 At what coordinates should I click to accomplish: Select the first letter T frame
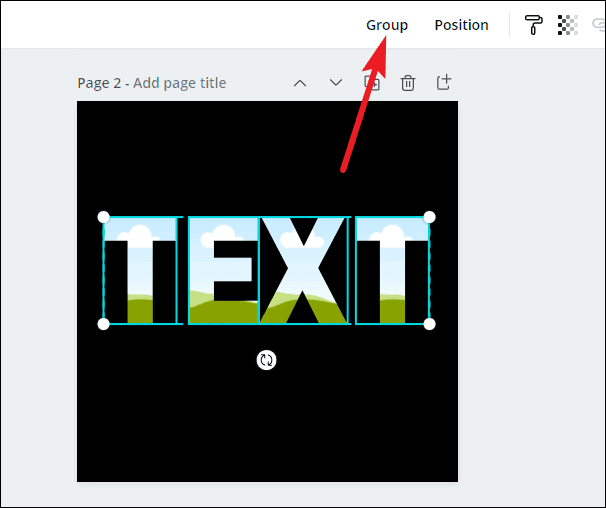140,270
